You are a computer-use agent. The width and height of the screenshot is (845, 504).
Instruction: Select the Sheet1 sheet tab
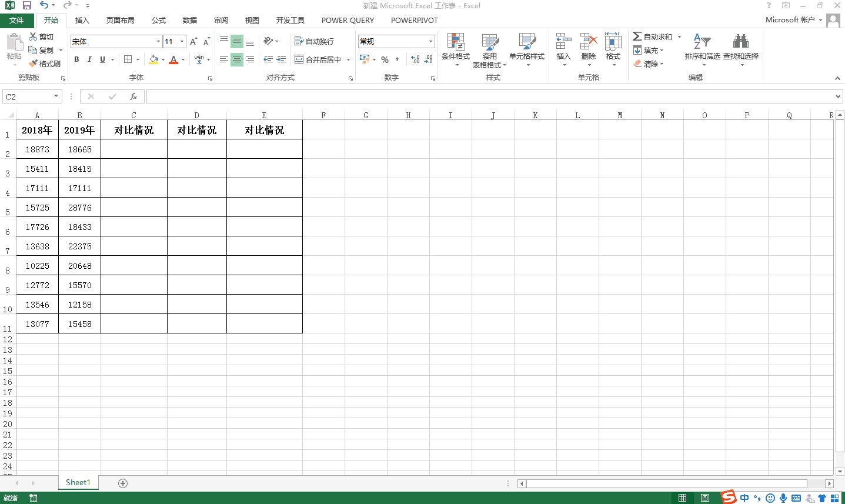pyautogui.click(x=78, y=483)
